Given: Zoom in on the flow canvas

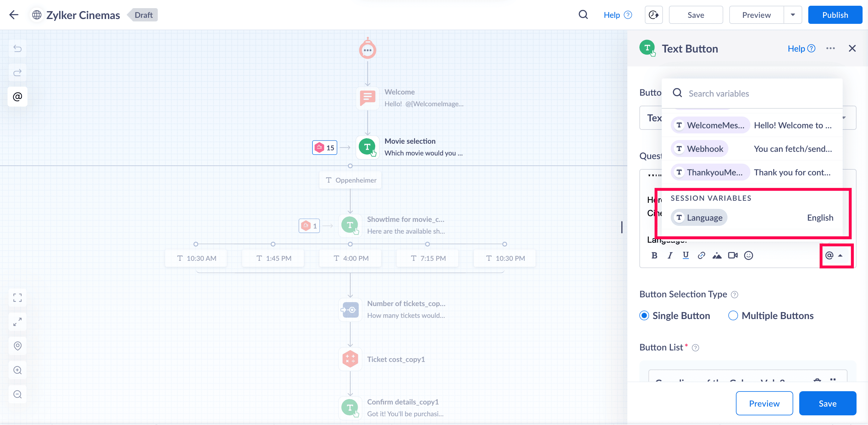Looking at the screenshot, I should 17,370.
